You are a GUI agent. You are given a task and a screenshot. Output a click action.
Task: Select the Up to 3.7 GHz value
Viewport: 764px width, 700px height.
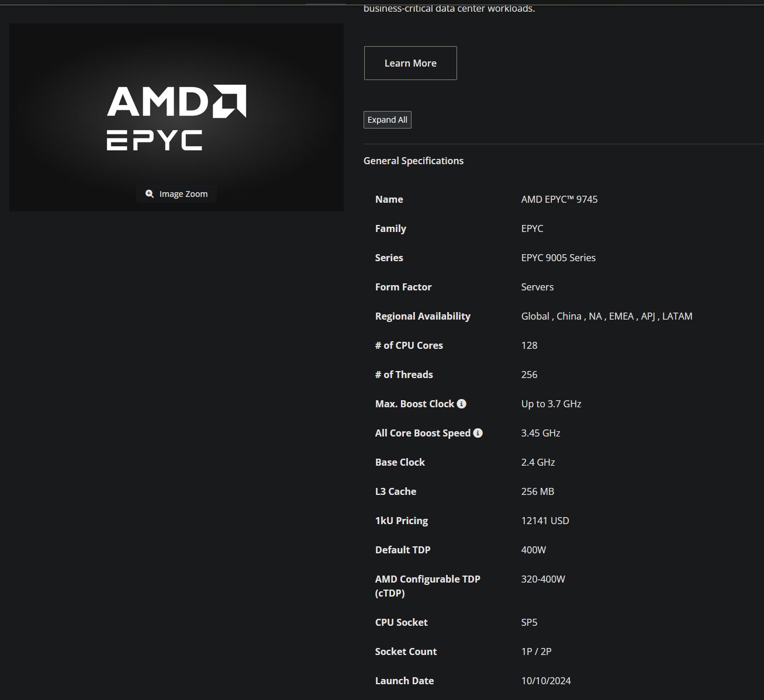coord(551,404)
